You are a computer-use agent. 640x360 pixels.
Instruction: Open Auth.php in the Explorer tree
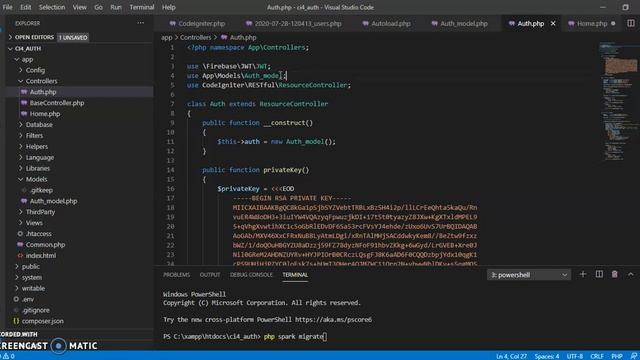[43, 92]
